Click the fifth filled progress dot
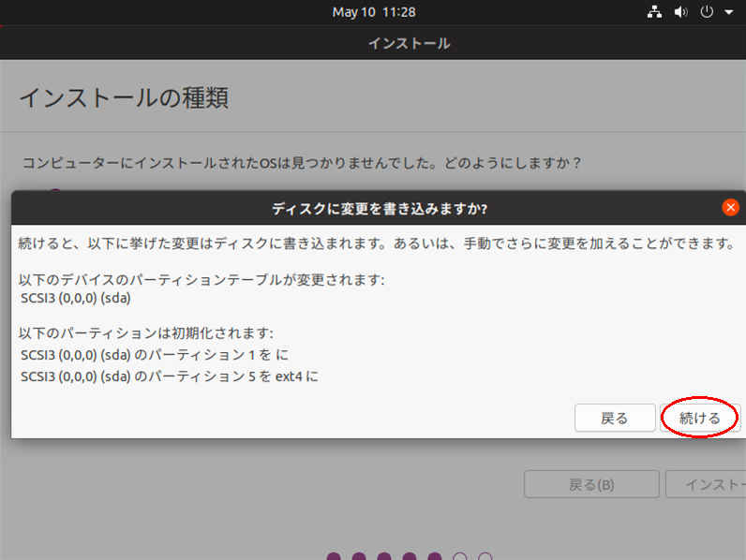Image resolution: width=746 pixels, height=560 pixels. (435, 557)
